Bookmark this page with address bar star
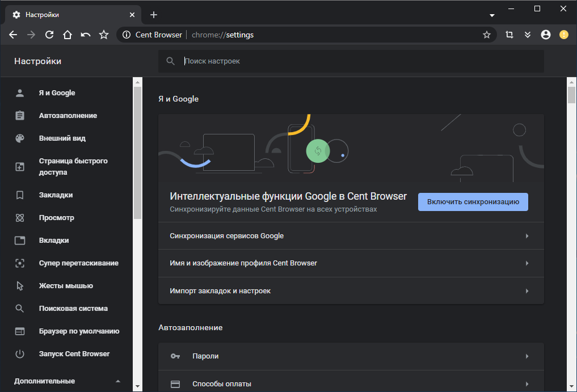The image size is (577, 392). click(x=486, y=35)
